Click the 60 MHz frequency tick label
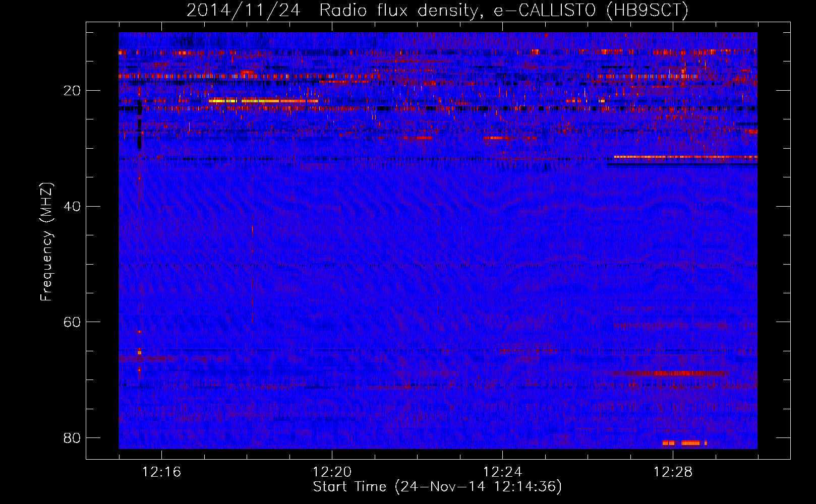The height and width of the screenshot is (504, 816). pos(72,322)
